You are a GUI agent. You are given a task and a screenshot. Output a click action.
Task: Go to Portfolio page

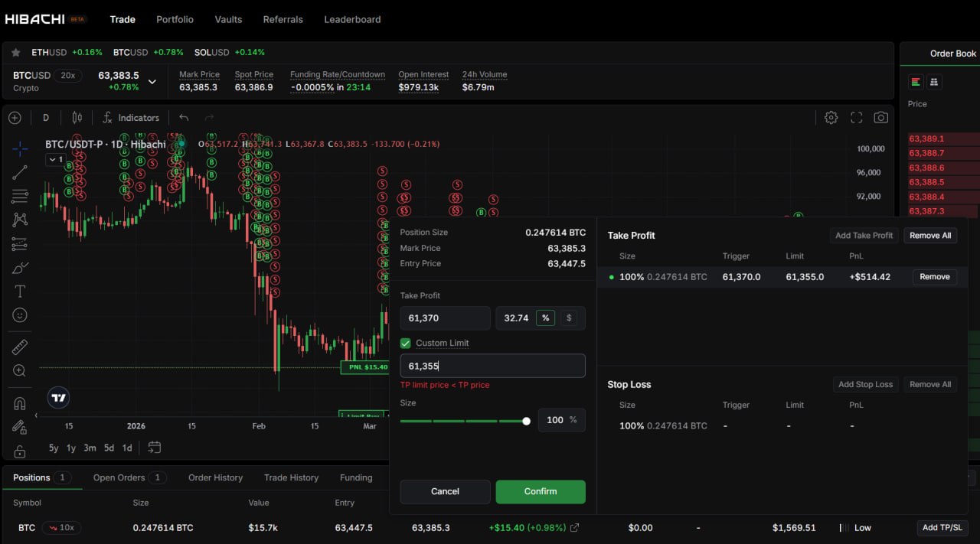[175, 19]
